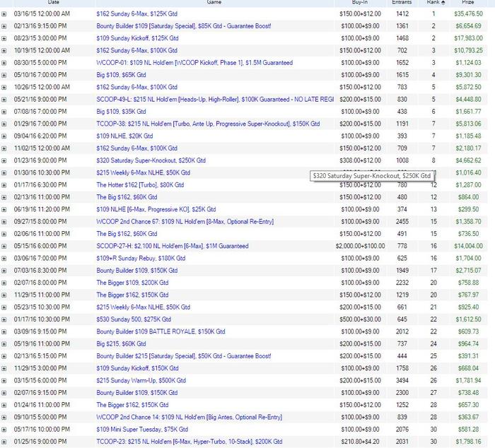Viewport: 495px width, 448px height.
Task: Sort by the Prize column header
Action: [468, 2]
